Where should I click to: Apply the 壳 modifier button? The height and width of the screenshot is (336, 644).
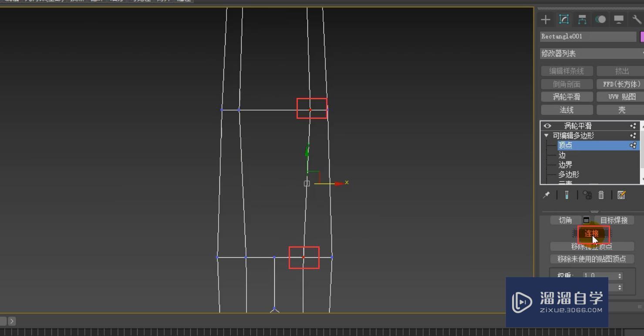pyautogui.click(x=620, y=110)
